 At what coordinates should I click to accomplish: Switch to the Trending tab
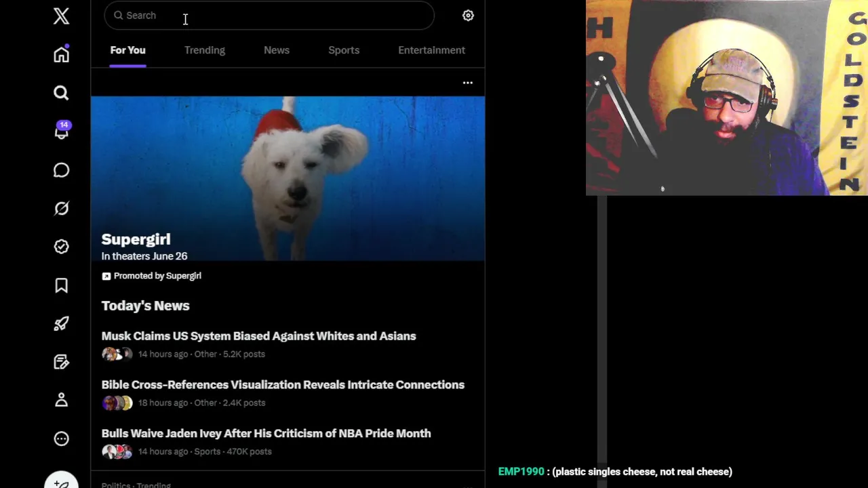pos(205,50)
